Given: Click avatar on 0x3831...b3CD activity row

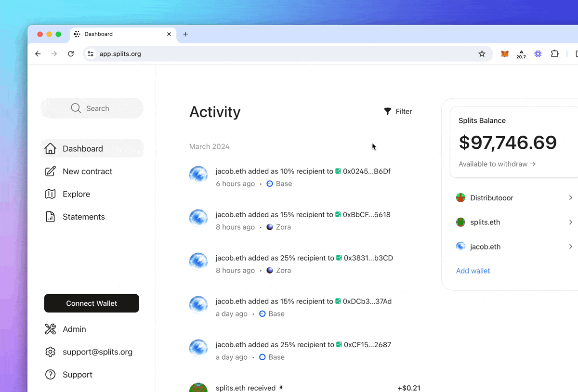Looking at the screenshot, I should pyautogui.click(x=198, y=262).
